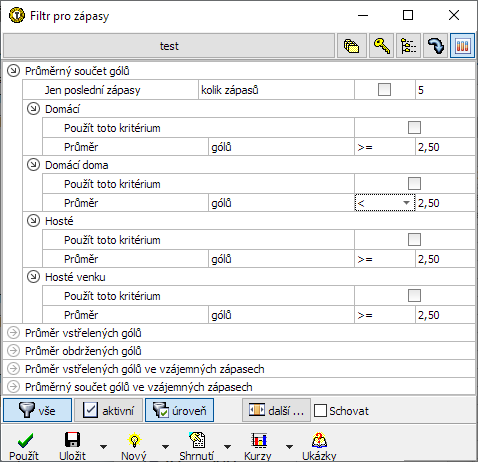Open the '<' operator dropdown for Domácí doma
Viewport: 478px width, 462px height.
385,203
